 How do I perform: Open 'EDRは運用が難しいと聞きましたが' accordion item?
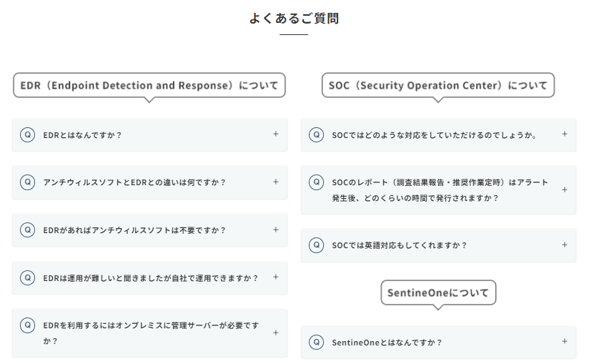[x=150, y=277]
